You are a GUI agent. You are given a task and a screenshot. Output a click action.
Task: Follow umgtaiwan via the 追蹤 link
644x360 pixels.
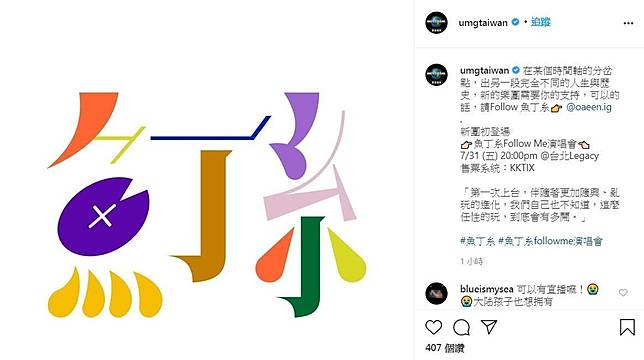540,22
